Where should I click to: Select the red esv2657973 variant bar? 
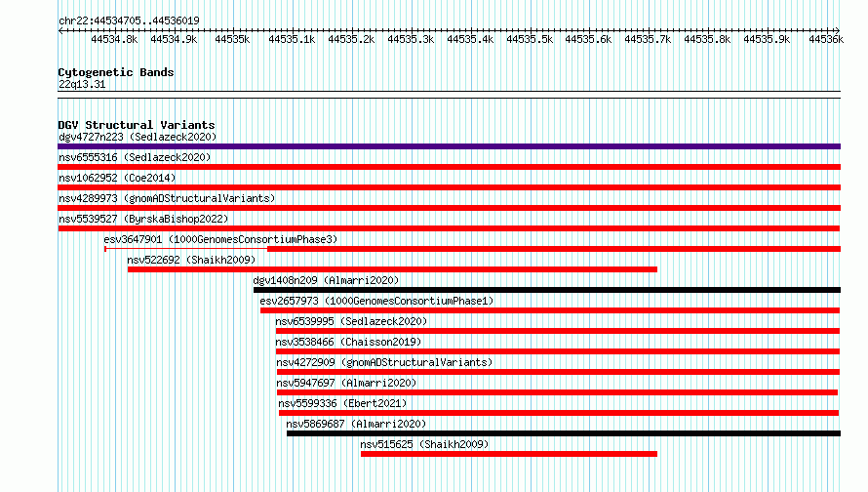point(550,310)
